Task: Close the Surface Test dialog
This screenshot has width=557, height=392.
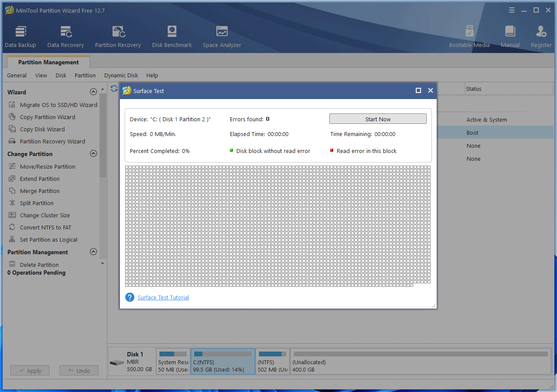Action: (x=431, y=90)
